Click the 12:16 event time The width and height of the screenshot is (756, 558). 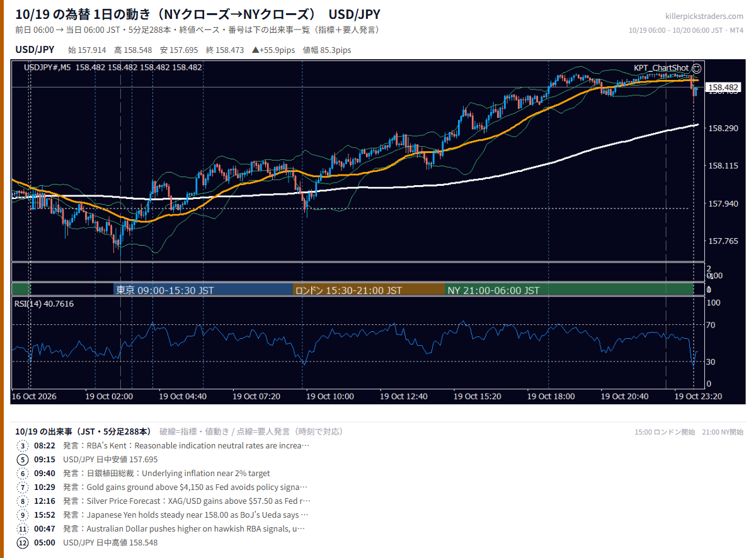[45, 501]
